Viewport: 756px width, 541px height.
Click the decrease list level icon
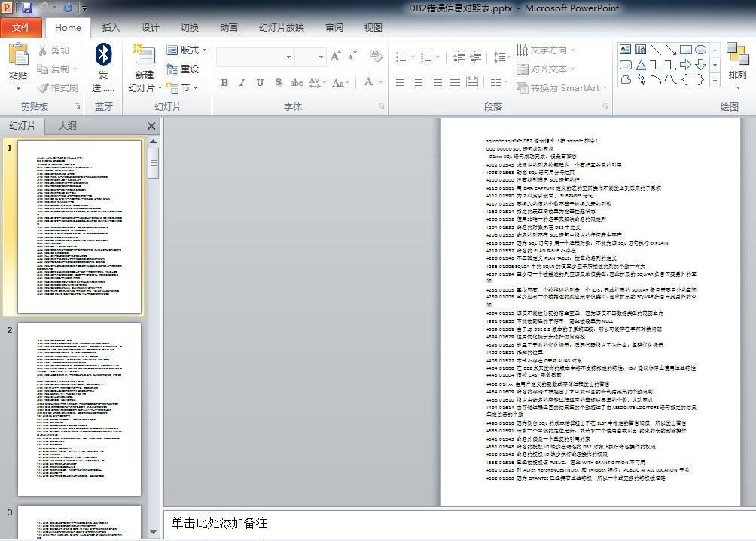tap(459, 57)
